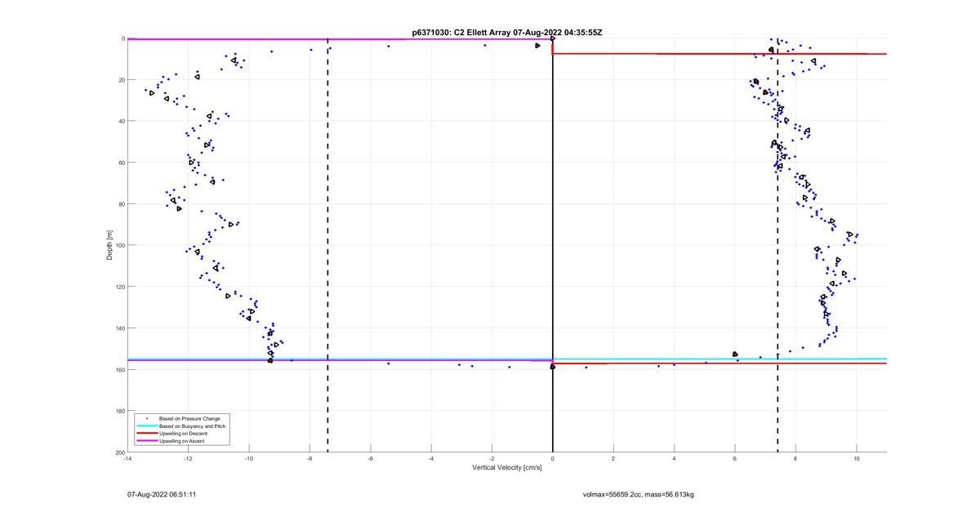
Task: Click depth tick label '100'
Action: tap(119, 245)
